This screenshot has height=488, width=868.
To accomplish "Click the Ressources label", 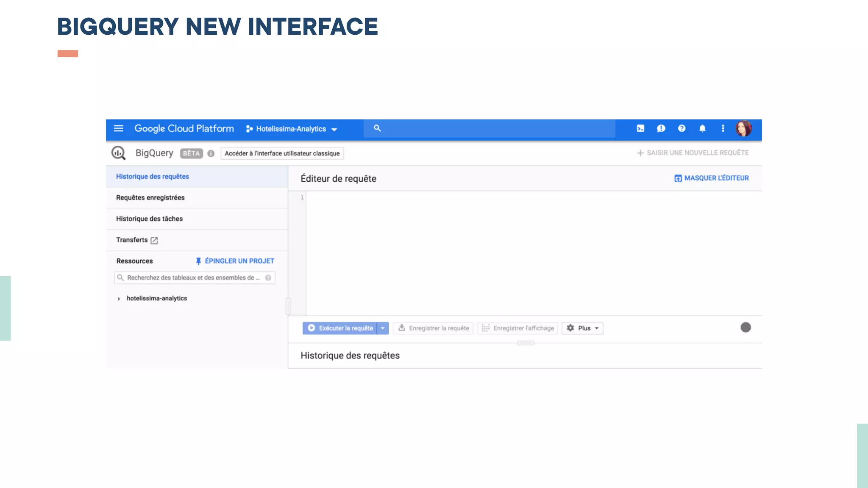I will [x=134, y=261].
